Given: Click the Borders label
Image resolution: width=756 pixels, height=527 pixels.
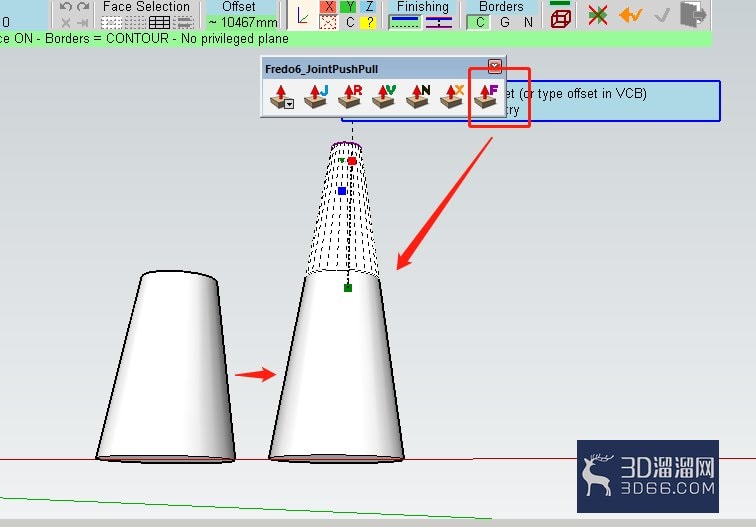Looking at the screenshot, I should pyautogui.click(x=501, y=7).
